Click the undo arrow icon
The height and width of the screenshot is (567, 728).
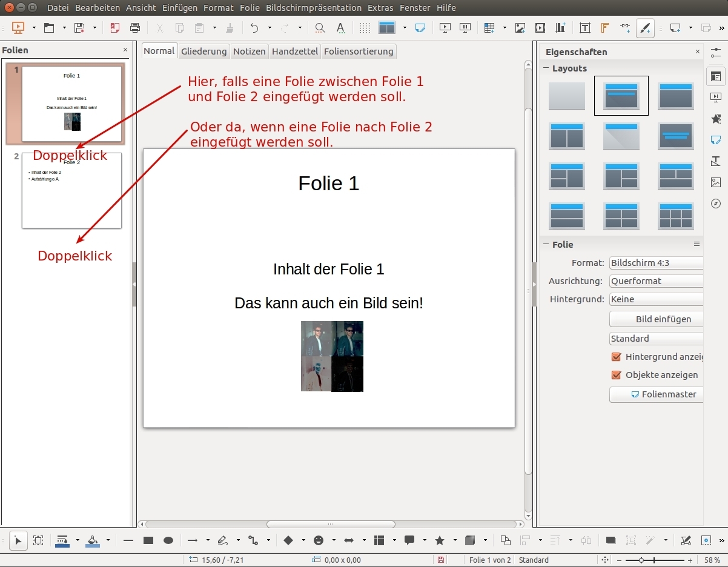point(254,28)
